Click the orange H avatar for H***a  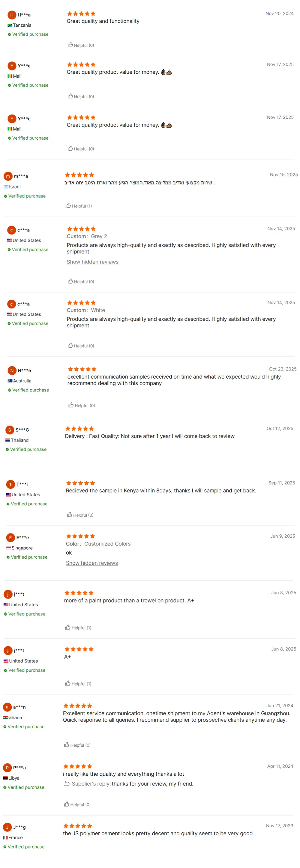(12, 15)
